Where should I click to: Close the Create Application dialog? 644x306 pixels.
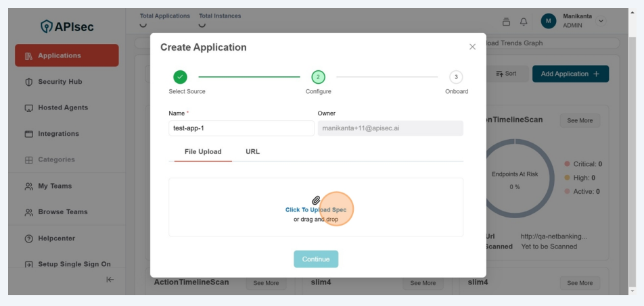pyautogui.click(x=472, y=47)
